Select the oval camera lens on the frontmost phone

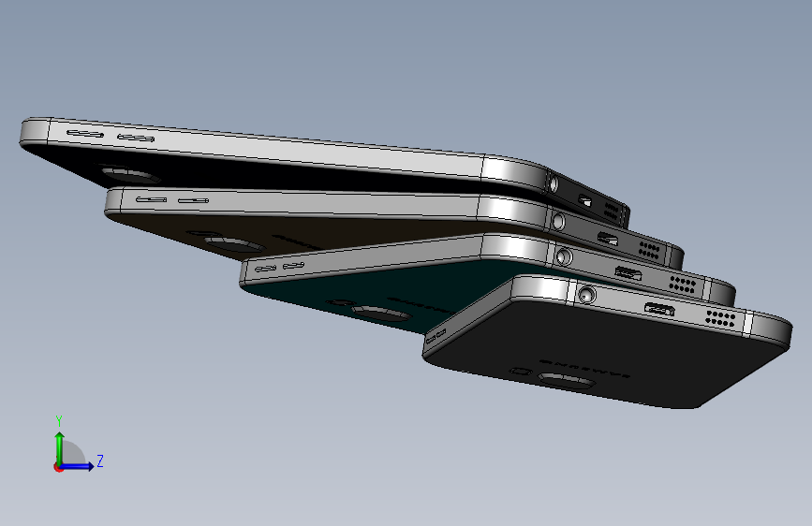pyautogui.click(x=567, y=381)
